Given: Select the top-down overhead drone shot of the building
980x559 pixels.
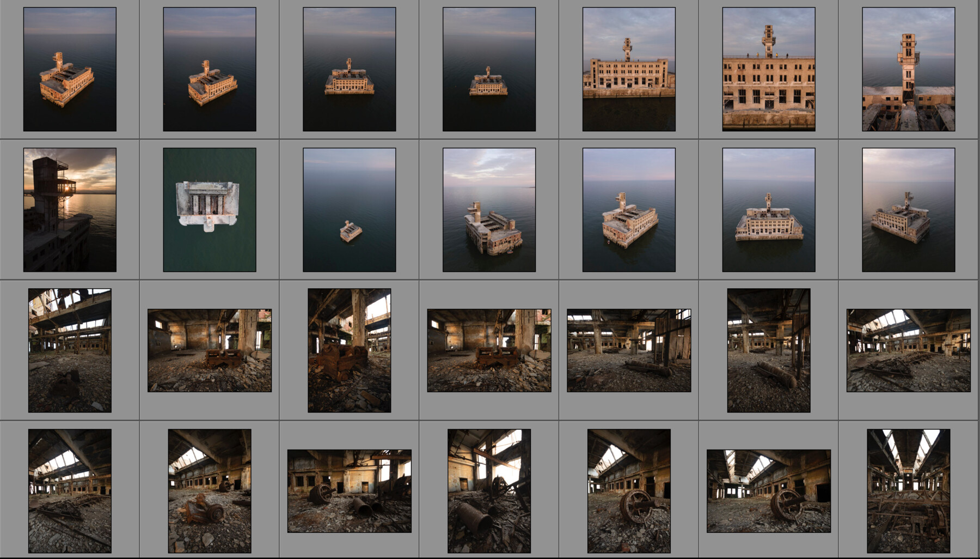Looking at the screenshot, I should [210, 210].
